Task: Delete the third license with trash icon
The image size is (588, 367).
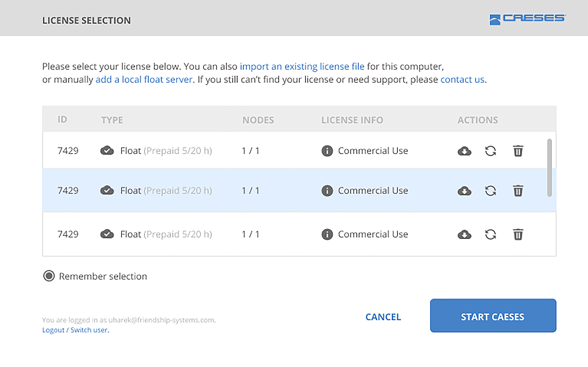Action: coord(518,234)
